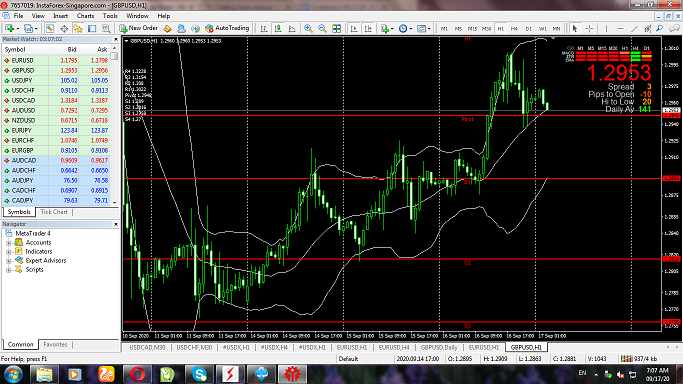Select the vertical line drawing tool
683x384 pixels.
point(606,28)
